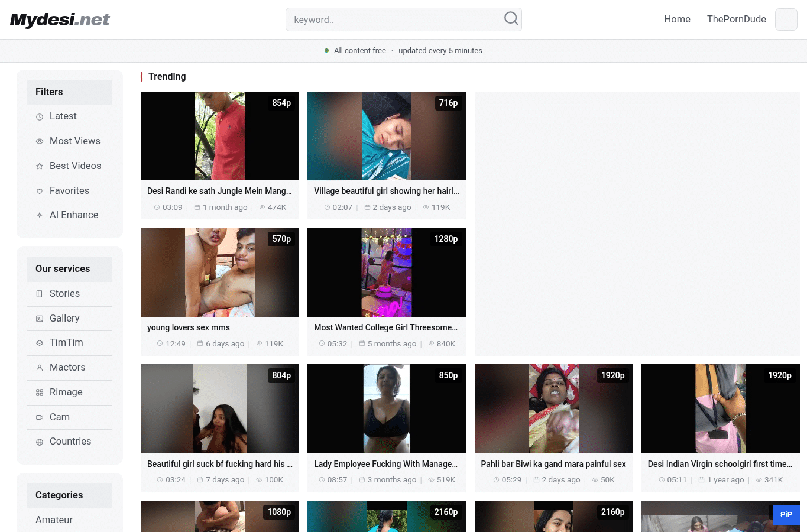The height and width of the screenshot is (532, 807).
Task: Click the star icon beside Best Videos
Action: [x=40, y=166]
